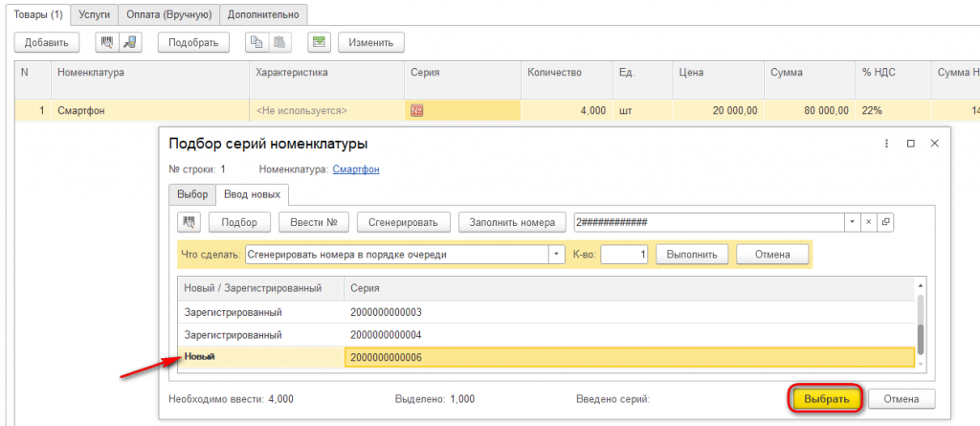Select series 2000000000004 row
The image size is (980, 426).
pyautogui.click(x=546, y=335)
